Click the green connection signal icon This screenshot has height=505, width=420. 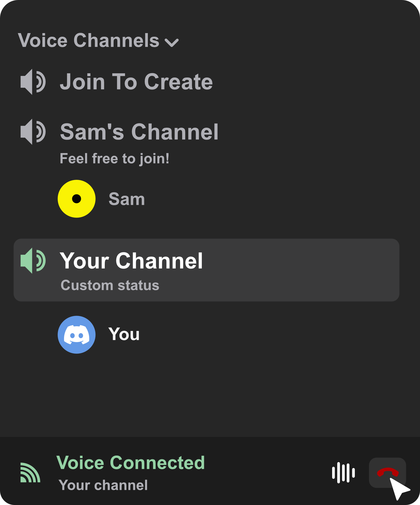point(30,472)
